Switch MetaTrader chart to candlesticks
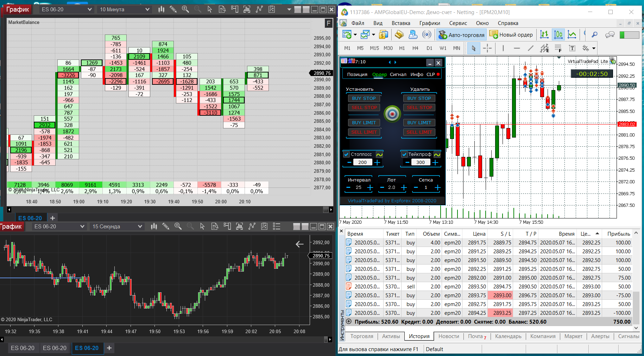This screenshot has width=644, height=356. (558, 34)
